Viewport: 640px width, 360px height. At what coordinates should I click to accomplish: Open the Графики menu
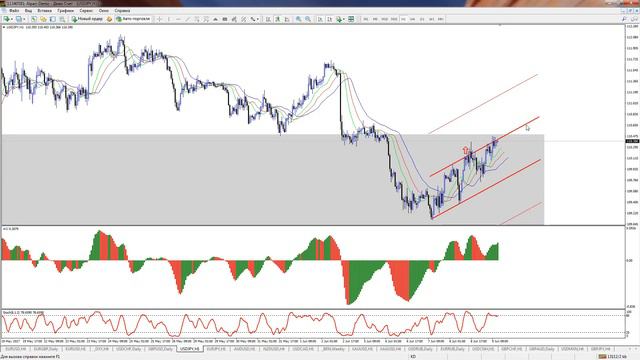click(x=65, y=11)
